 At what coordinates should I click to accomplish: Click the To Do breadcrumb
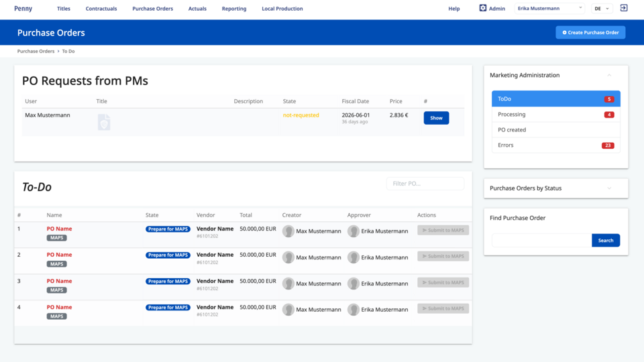tap(68, 52)
